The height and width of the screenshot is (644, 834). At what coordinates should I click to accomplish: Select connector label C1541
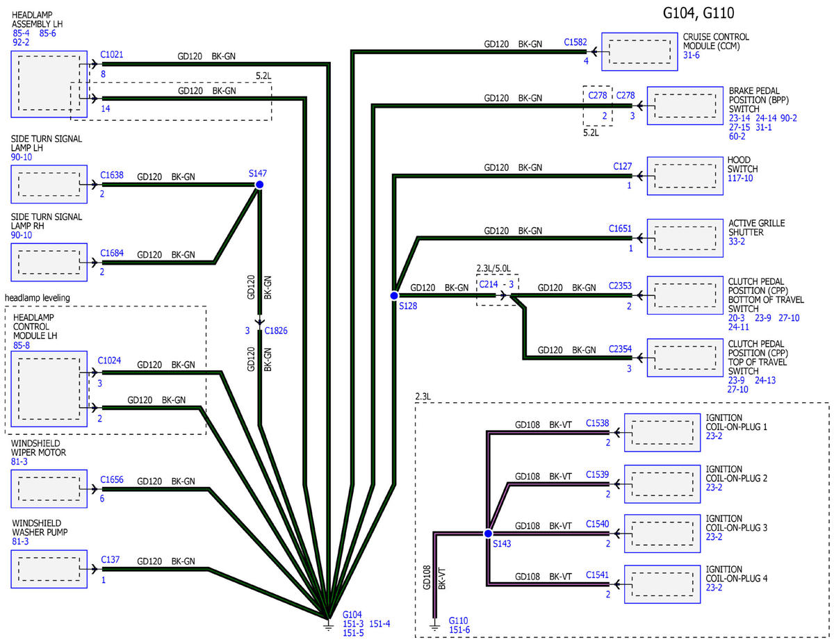598,575
